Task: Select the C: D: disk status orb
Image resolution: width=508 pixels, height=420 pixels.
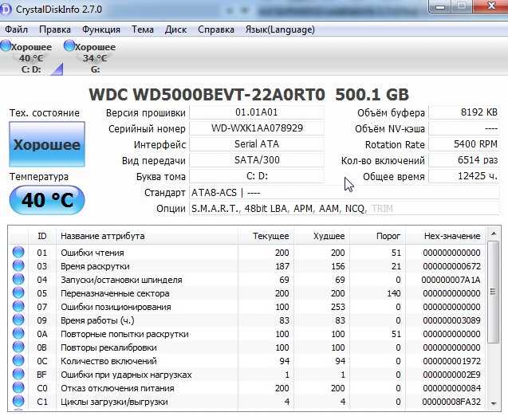Action: (6, 46)
